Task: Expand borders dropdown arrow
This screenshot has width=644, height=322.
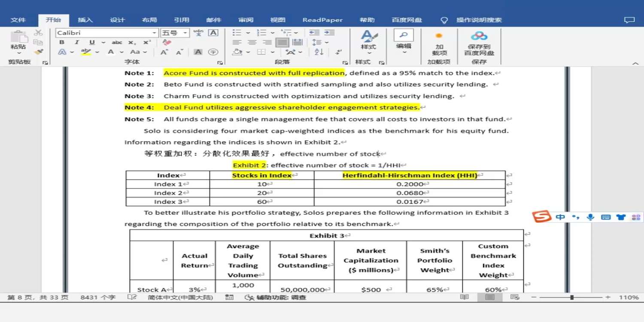Action: [x=272, y=52]
